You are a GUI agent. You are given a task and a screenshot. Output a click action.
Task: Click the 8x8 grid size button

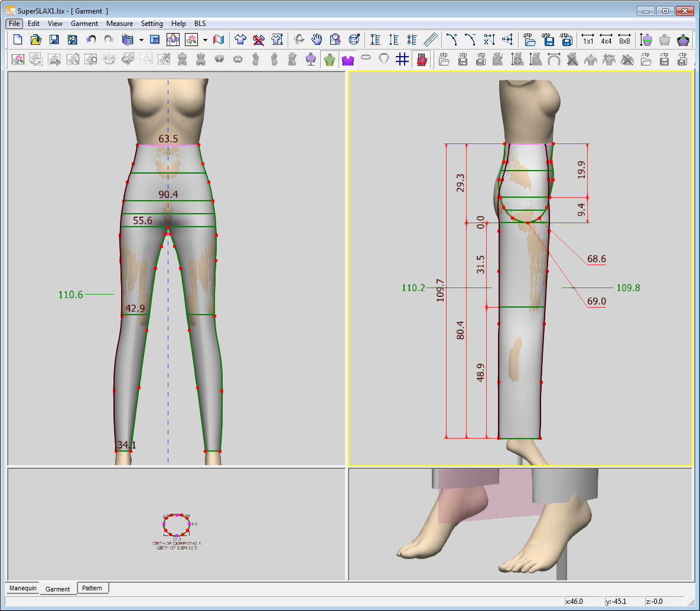[624, 40]
